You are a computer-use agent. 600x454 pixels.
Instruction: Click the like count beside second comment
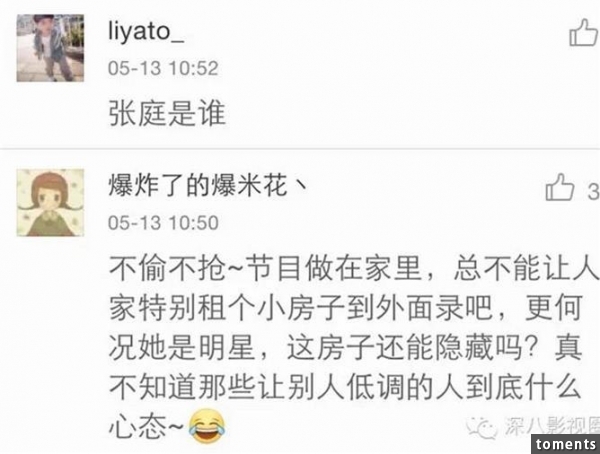click(x=593, y=191)
